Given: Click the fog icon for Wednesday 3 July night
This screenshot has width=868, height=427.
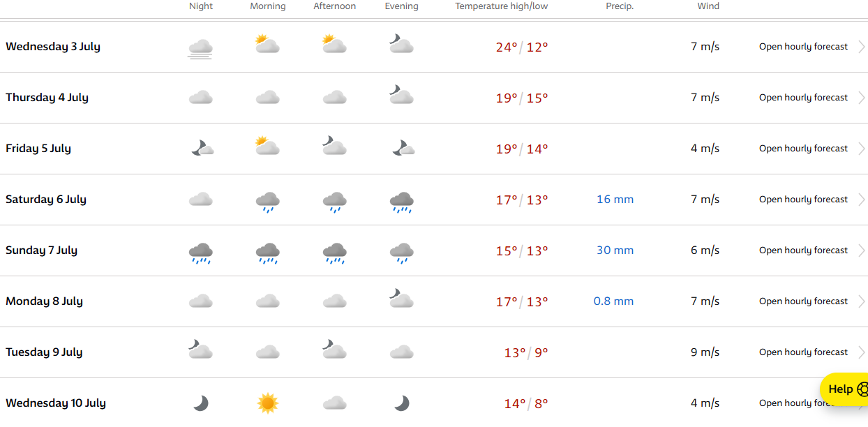Looking at the screenshot, I should click(200, 48).
